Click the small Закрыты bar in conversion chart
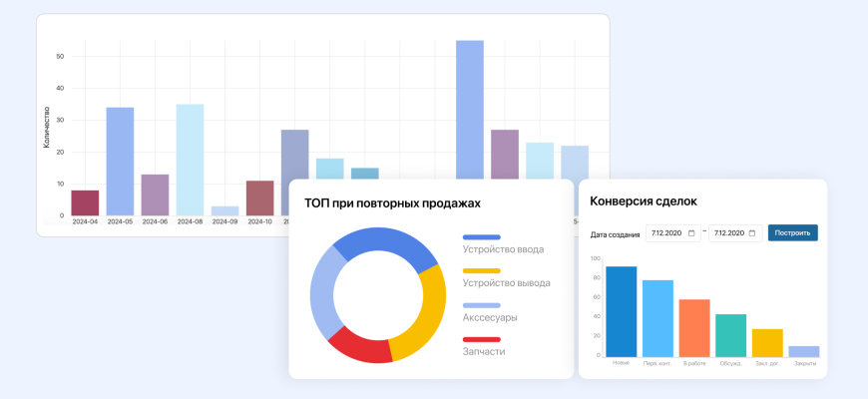This screenshot has height=399, width=868. coord(804,351)
